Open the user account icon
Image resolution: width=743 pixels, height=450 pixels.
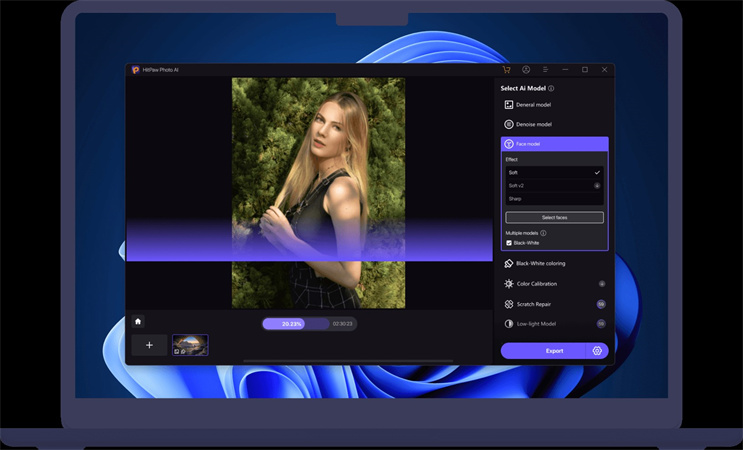pos(526,70)
